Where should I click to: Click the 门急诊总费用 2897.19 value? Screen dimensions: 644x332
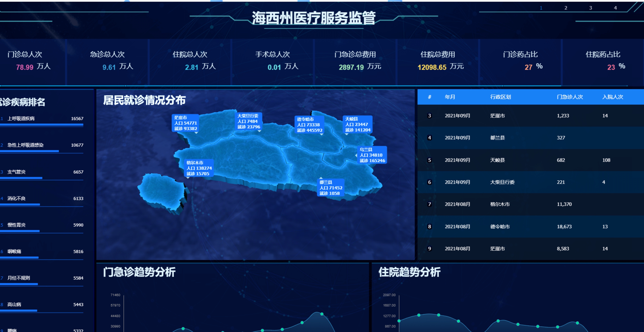351,67
